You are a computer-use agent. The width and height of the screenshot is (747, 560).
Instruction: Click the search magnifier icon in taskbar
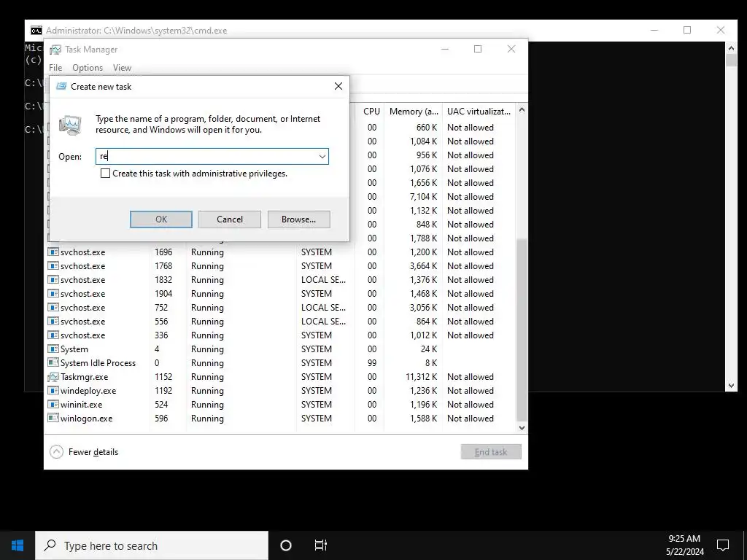coord(50,545)
